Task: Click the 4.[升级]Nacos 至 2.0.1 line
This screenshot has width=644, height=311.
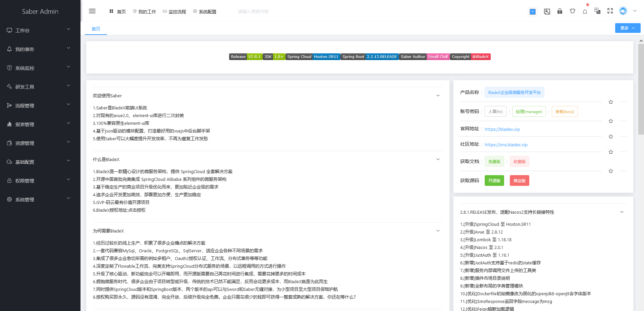Action: [482, 248]
